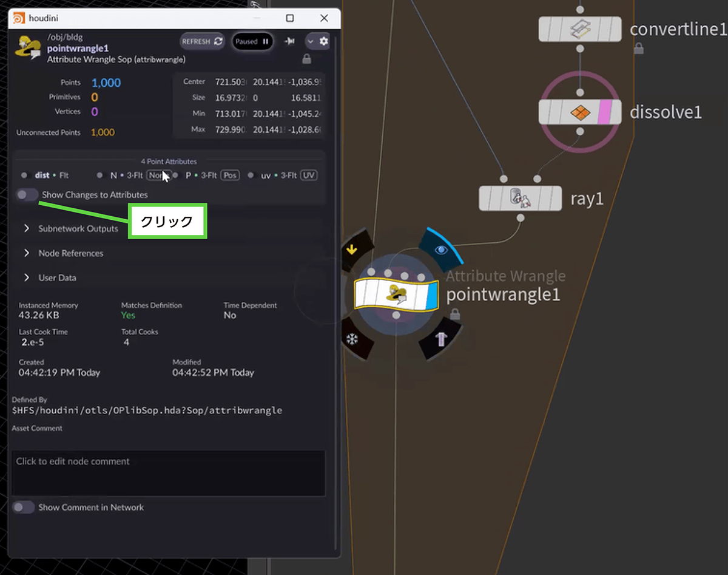Screen dimensions: 728x575
Task: Click the lock icon below the gear
Action: coord(306,59)
